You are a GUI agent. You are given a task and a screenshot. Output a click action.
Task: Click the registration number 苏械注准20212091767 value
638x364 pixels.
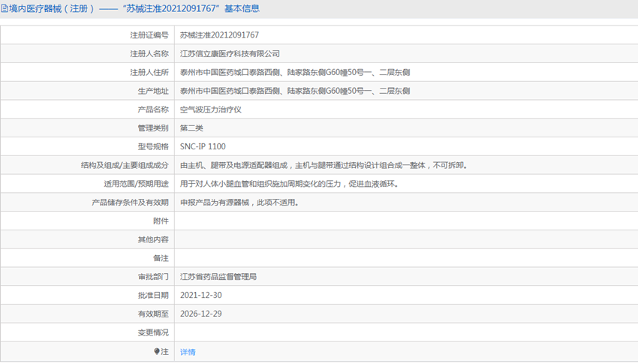(219, 35)
